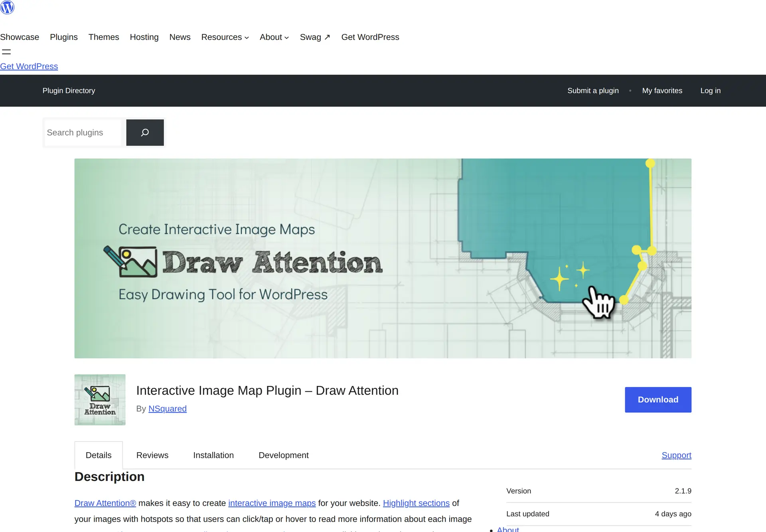Click the '4 days ago' value

point(673,514)
